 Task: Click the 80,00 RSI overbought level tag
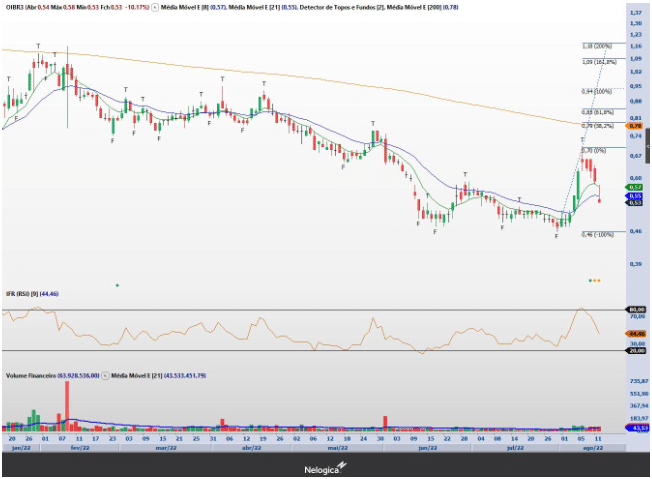coord(635,310)
